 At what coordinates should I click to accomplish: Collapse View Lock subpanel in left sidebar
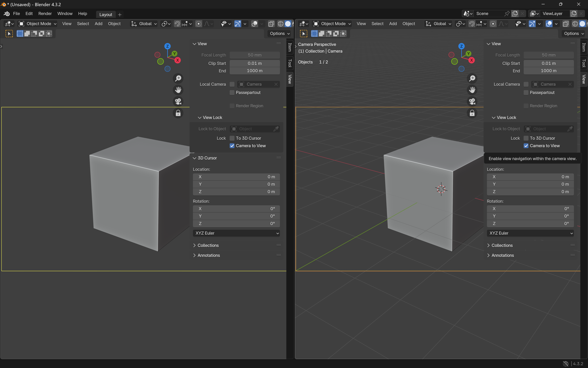pos(210,118)
